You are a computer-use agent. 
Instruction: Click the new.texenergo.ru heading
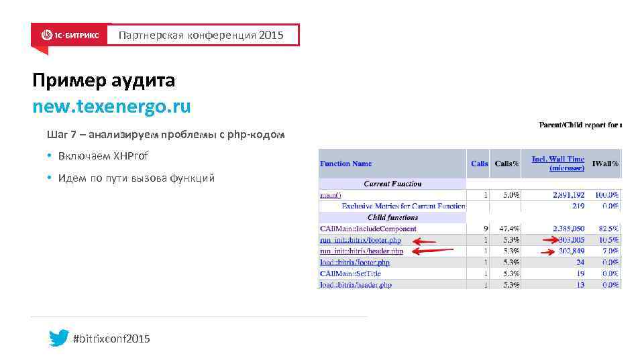coord(112,107)
